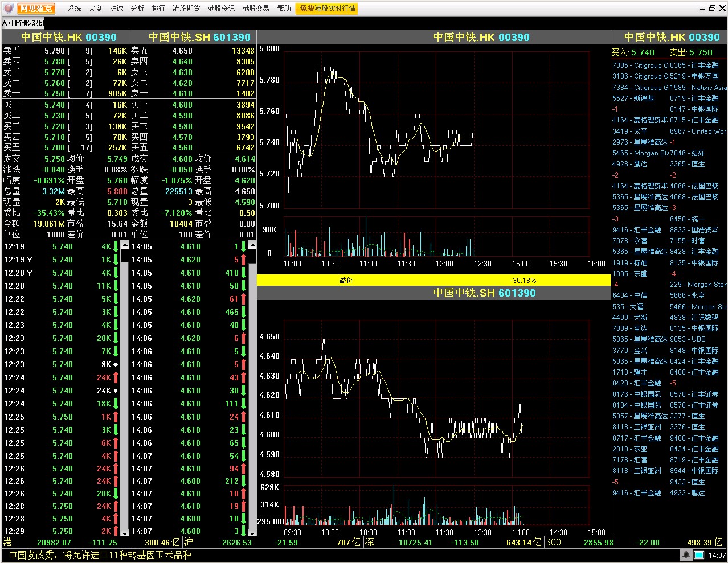The width and height of the screenshot is (728, 563).
Task: Click the HK tick list scrollbar track
Action: [x=124, y=389]
